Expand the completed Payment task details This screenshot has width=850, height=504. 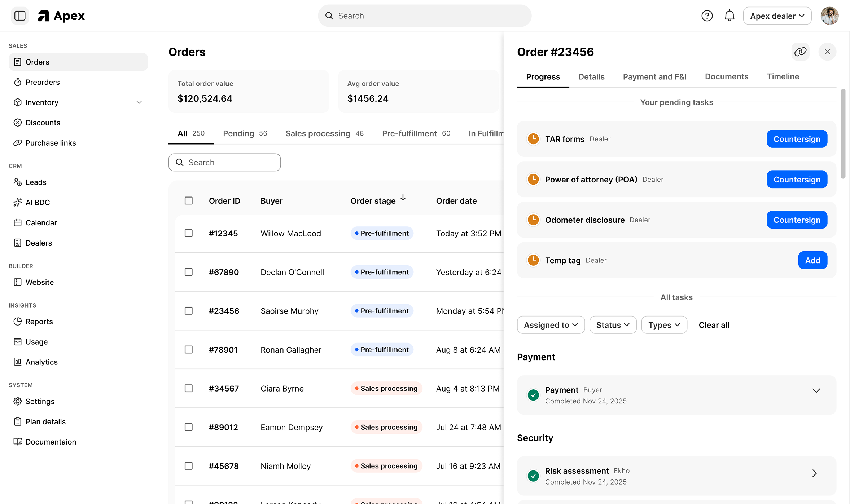pyautogui.click(x=816, y=390)
